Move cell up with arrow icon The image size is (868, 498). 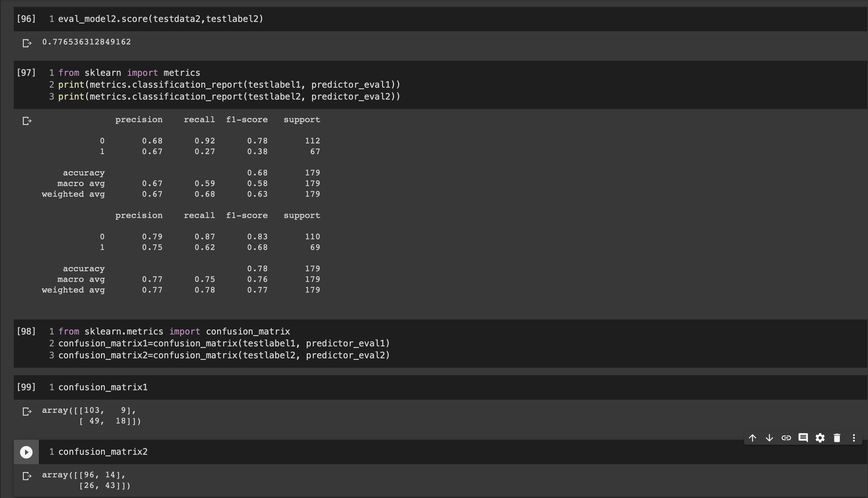click(752, 438)
